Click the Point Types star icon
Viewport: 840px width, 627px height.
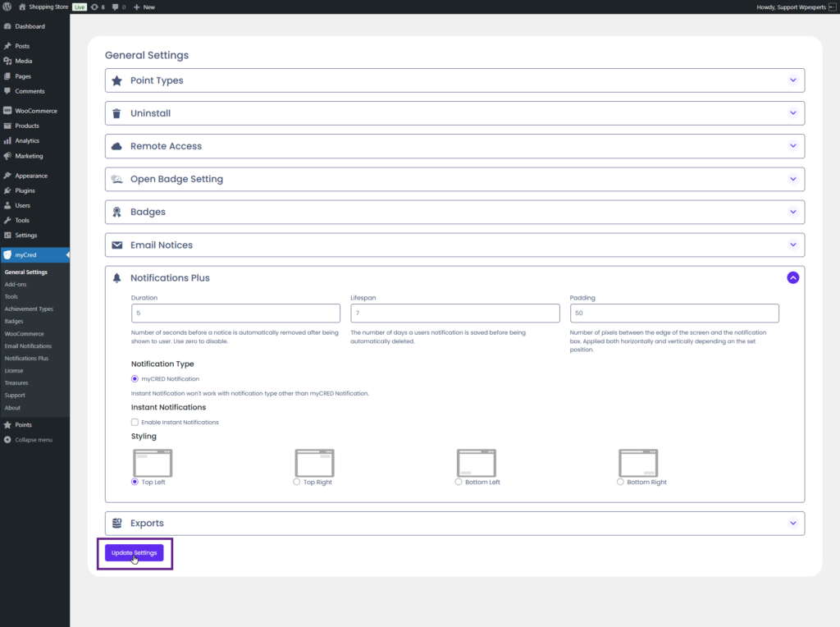pyautogui.click(x=116, y=80)
